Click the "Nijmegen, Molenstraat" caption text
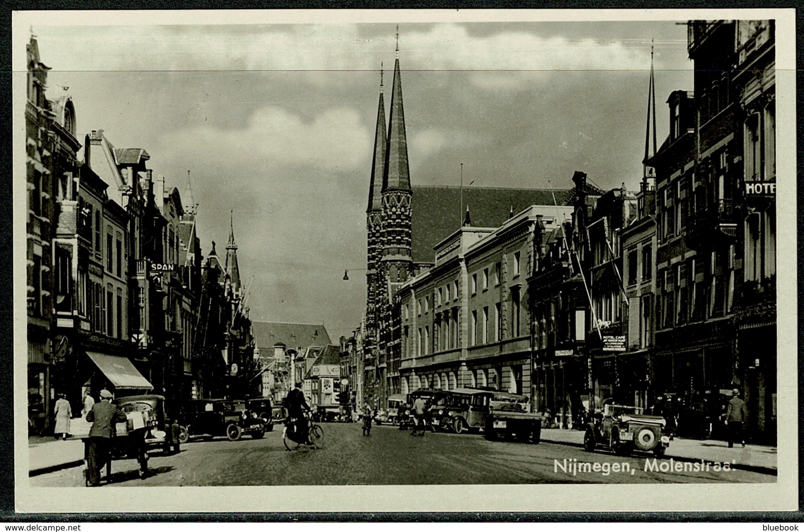The width and height of the screenshot is (804, 532). pos(645,466)
